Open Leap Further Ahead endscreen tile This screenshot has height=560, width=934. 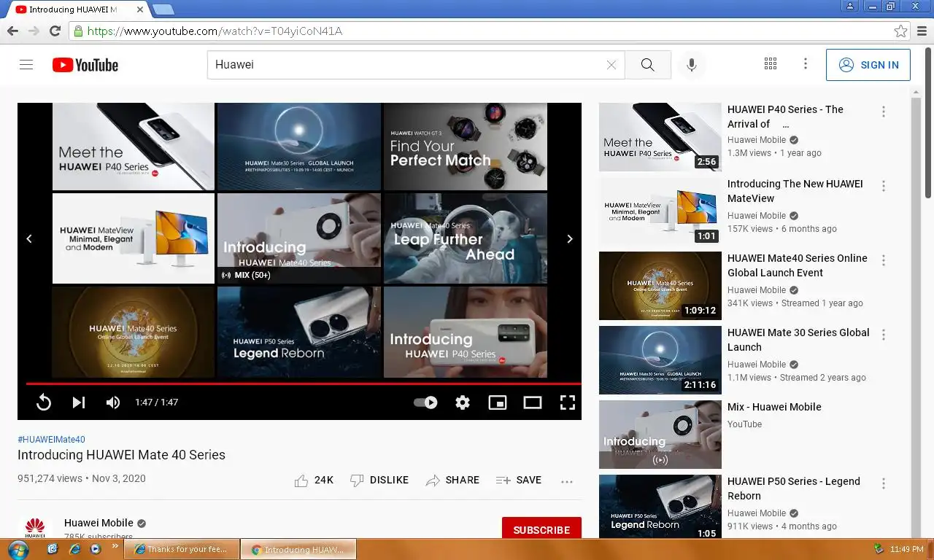coord(466,238)
